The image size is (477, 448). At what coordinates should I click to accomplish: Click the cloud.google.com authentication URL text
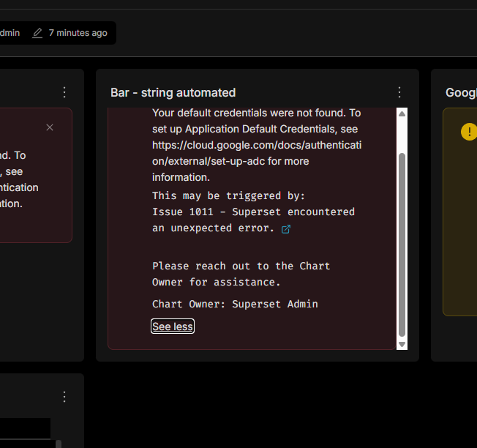(x=256, y=146)
